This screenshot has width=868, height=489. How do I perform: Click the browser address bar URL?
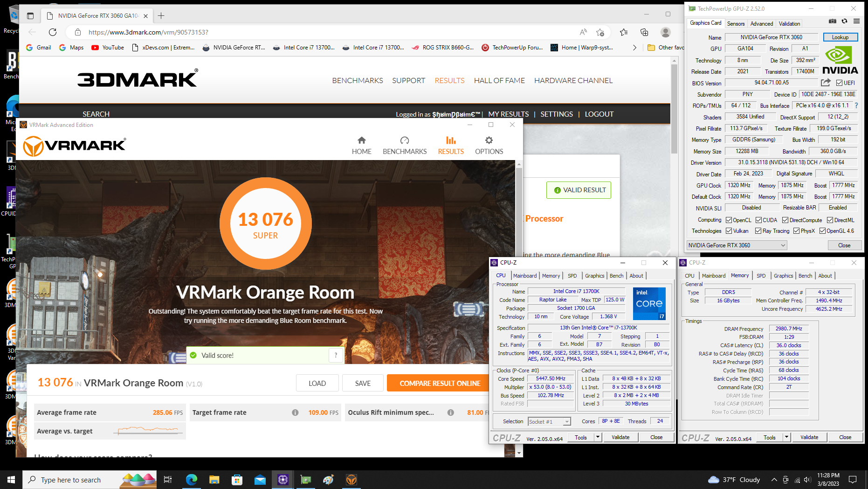coord(148,32)
